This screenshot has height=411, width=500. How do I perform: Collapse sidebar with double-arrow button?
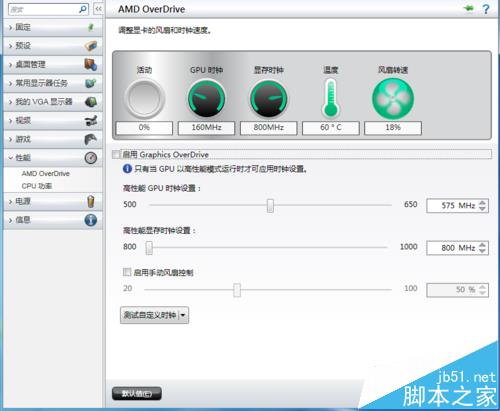pyautogui.click(x=98, y=9)
